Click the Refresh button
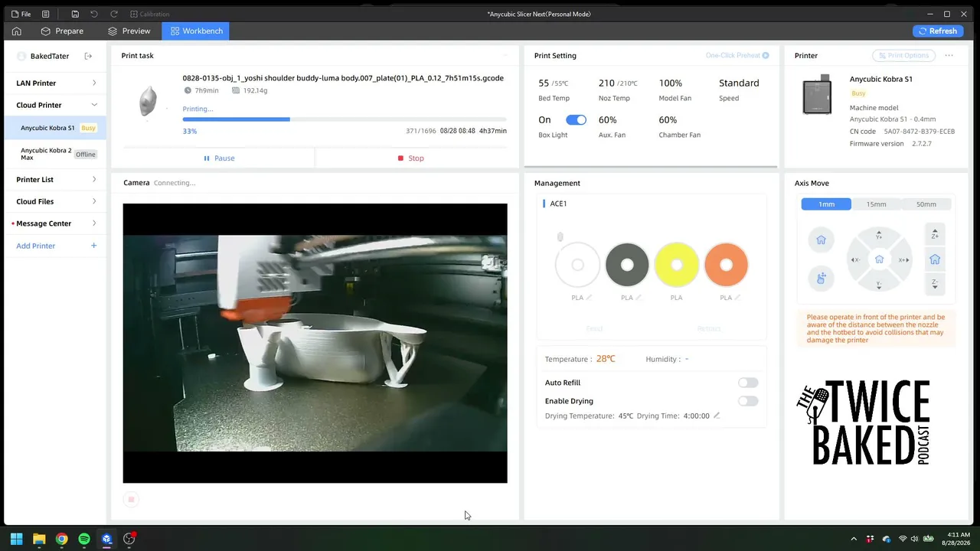This screenshot has width=980, height=551. (x=938, y=31)
